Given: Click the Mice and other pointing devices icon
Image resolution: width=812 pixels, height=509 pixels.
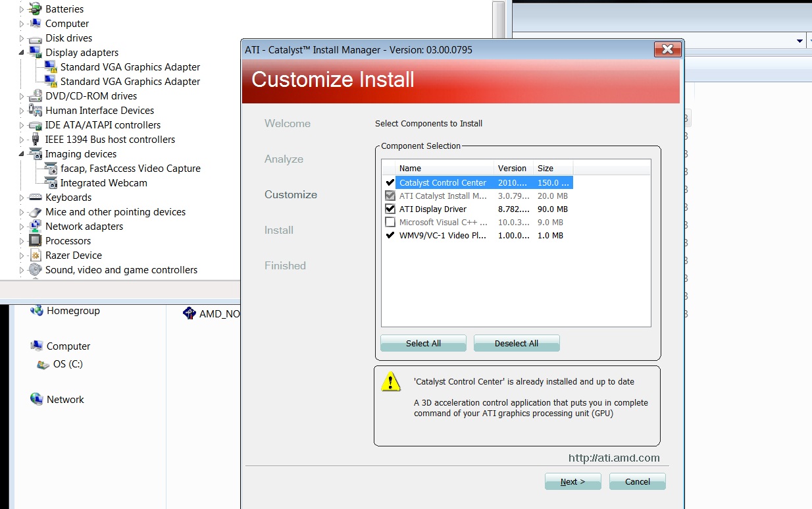Looking at the screenshot, I should coord(35,212).
